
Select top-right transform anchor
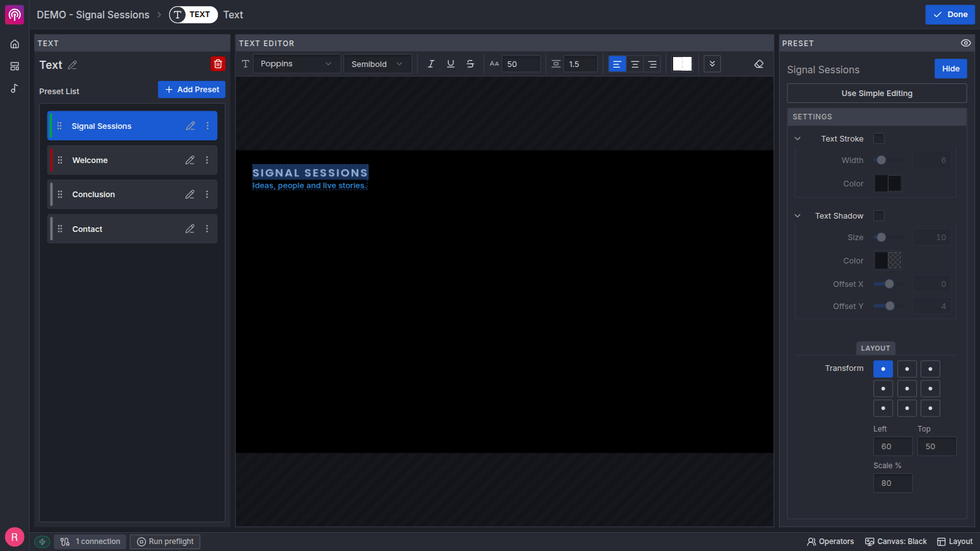click(x=930, y=369)
